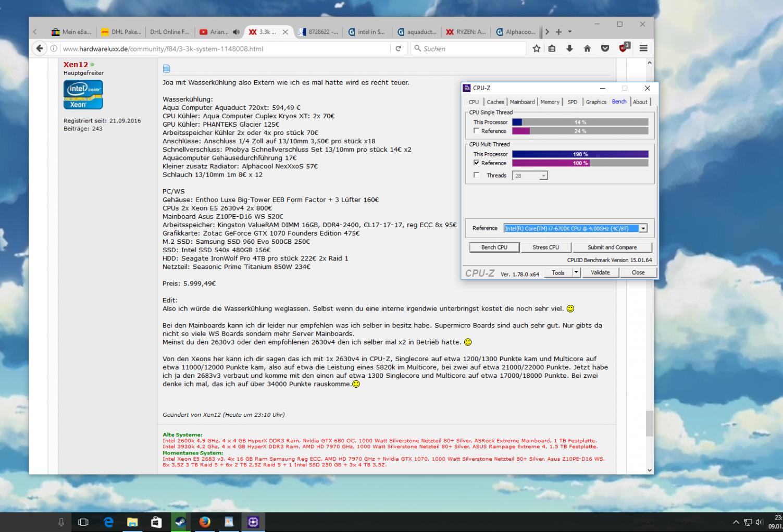Uncheck Multi Thread Reference checkbox in CPU-Z
Screen dimensions: 783x532
(x=476, y=163)
